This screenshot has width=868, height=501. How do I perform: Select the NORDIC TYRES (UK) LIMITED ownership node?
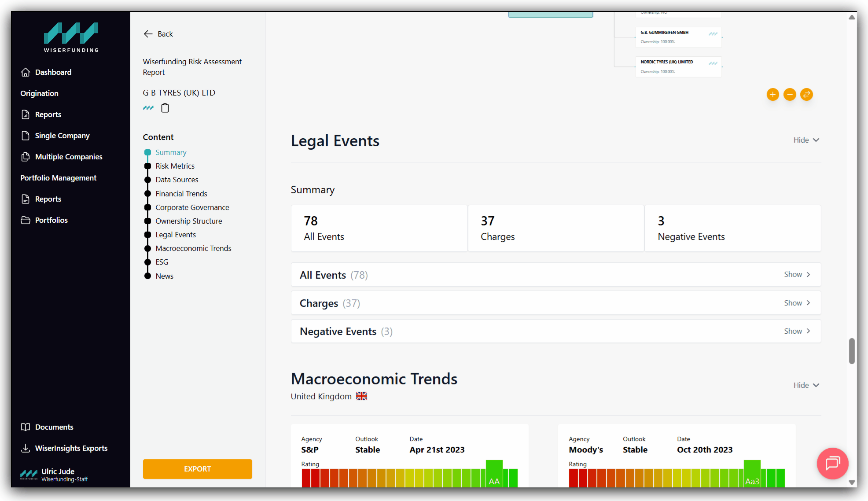pos(678,66)
